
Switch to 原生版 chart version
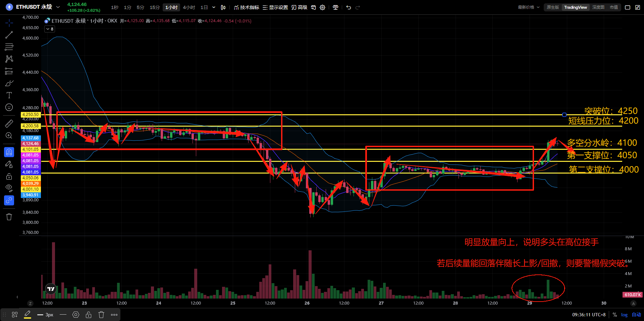(553, 7)
